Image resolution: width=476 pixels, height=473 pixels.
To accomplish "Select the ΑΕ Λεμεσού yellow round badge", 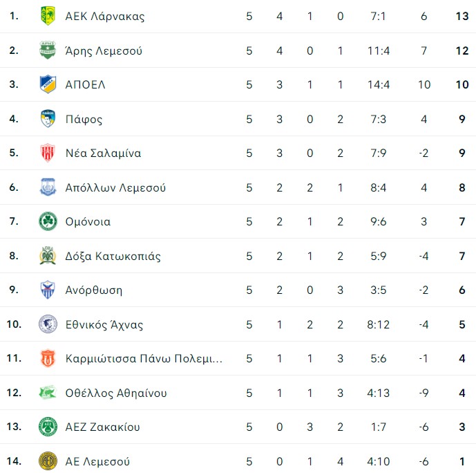I will 48,461.
